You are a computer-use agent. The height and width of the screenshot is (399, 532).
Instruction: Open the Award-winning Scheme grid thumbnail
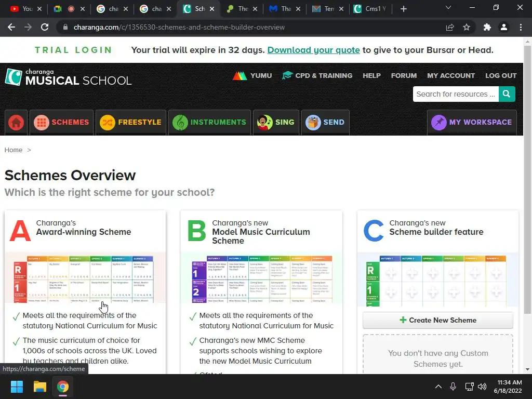coord(85,278)
